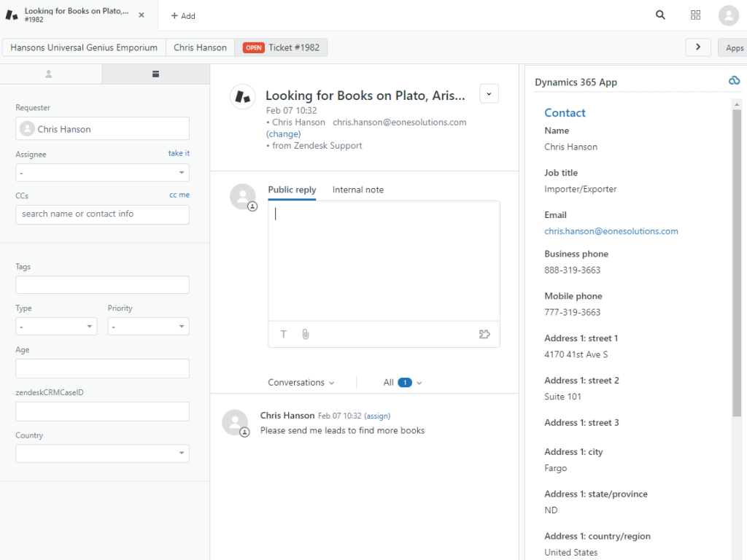The height and width of the screenshot is (560, 747).
Task: Click in the Tags input field
Action: click(x=102, y=285)
